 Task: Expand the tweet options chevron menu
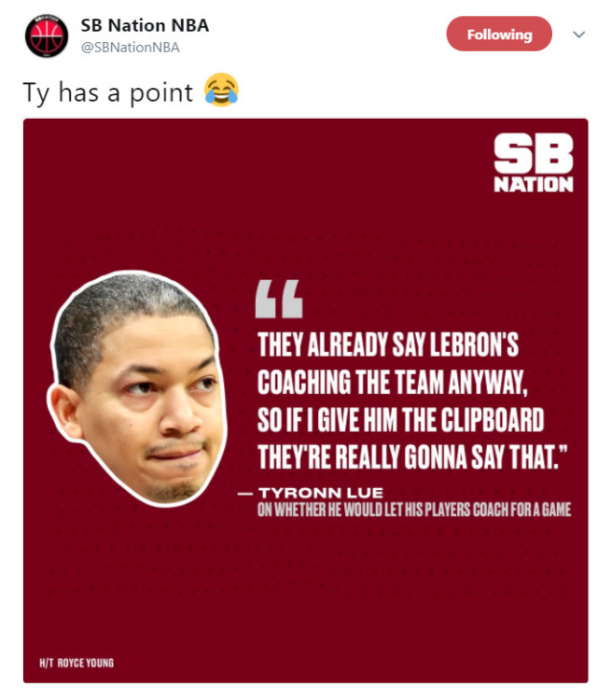[x=578, y=35]
